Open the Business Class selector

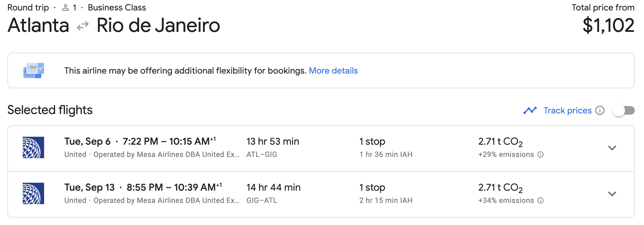[117, 7]
